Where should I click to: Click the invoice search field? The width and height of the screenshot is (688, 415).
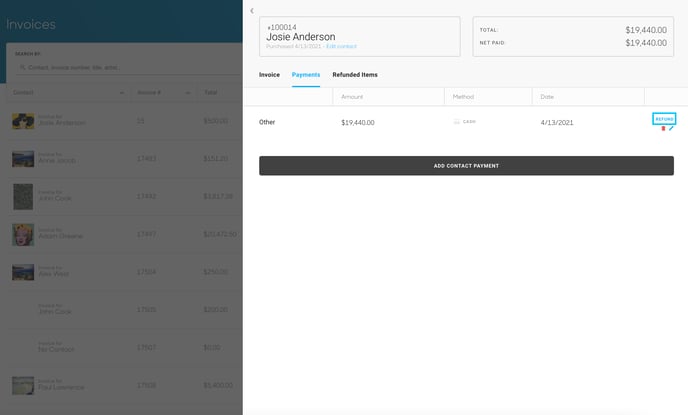coord(127,68)
